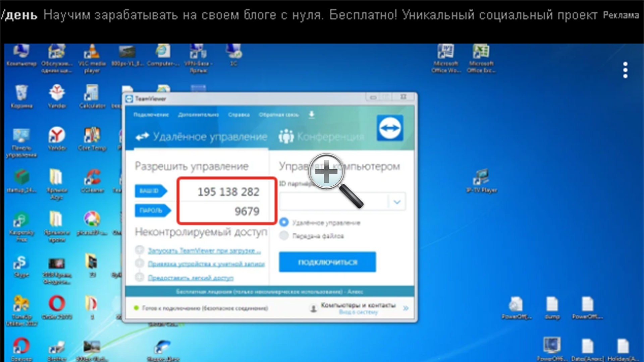Open Подключение menu in TeamViewer
Viewport: 644px width, 362px height.
(151, 115)
